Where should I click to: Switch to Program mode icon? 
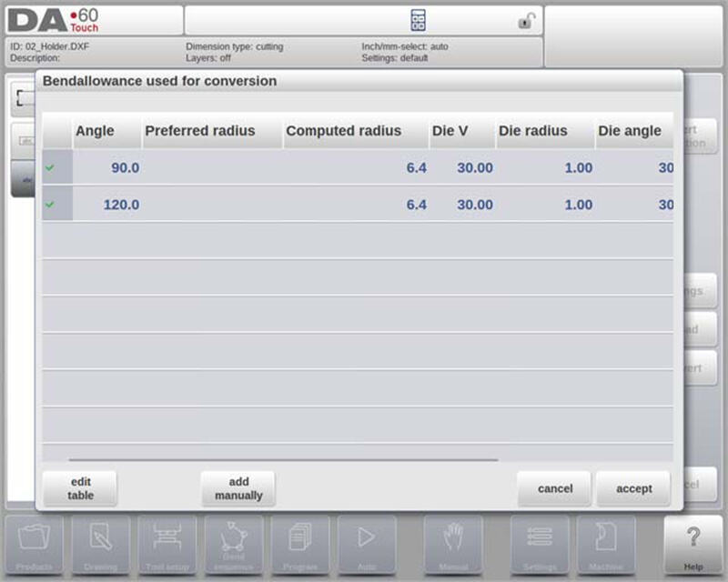pos(299,543)
